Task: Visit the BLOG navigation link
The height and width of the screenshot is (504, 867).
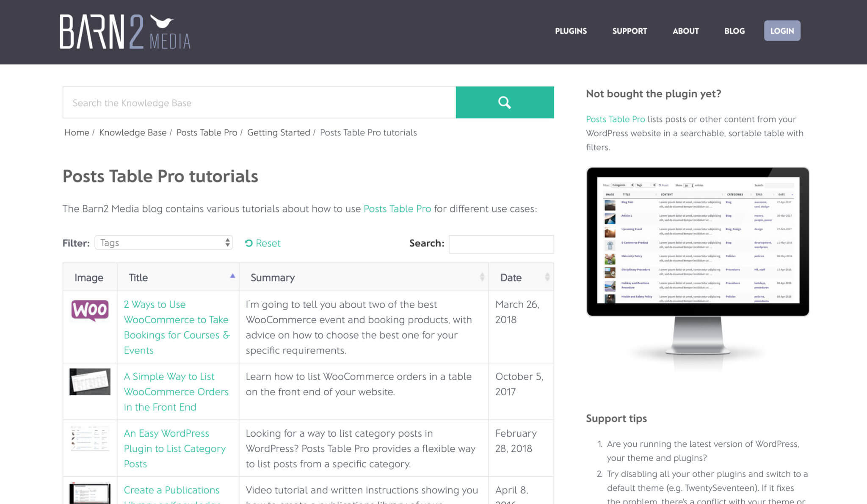Action: 734,31
